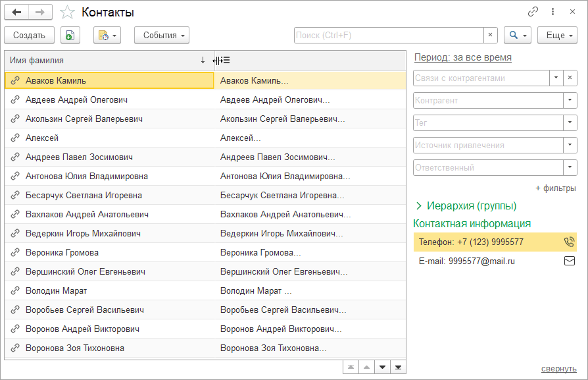
Task: Clear the search field with the X
Action: click(491, 36)
